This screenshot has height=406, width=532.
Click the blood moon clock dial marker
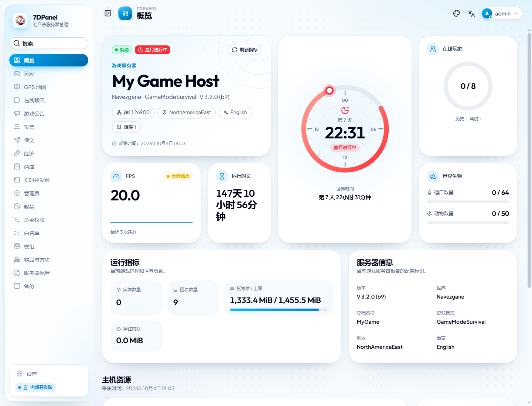click(329, 90)
